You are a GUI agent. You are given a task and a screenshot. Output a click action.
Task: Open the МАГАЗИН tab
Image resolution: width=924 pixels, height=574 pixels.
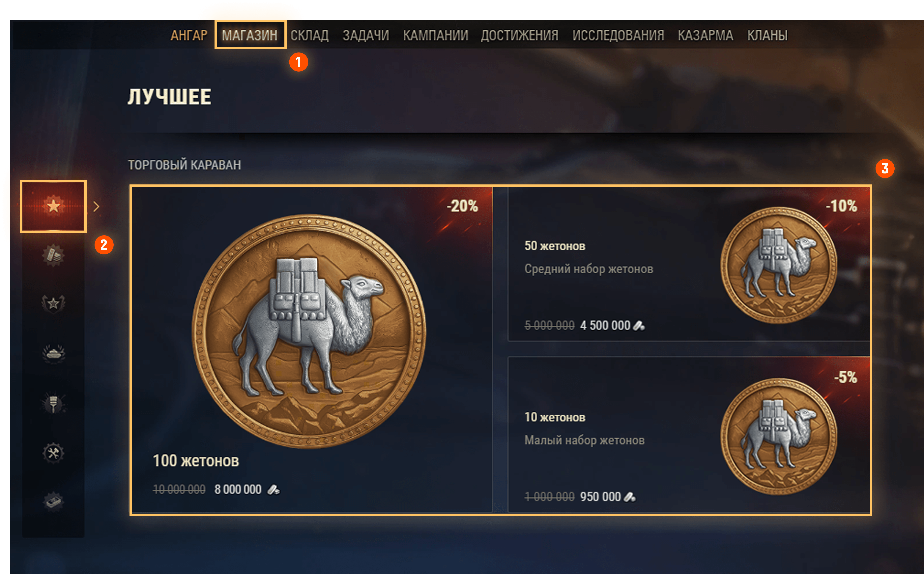[250, 35]
